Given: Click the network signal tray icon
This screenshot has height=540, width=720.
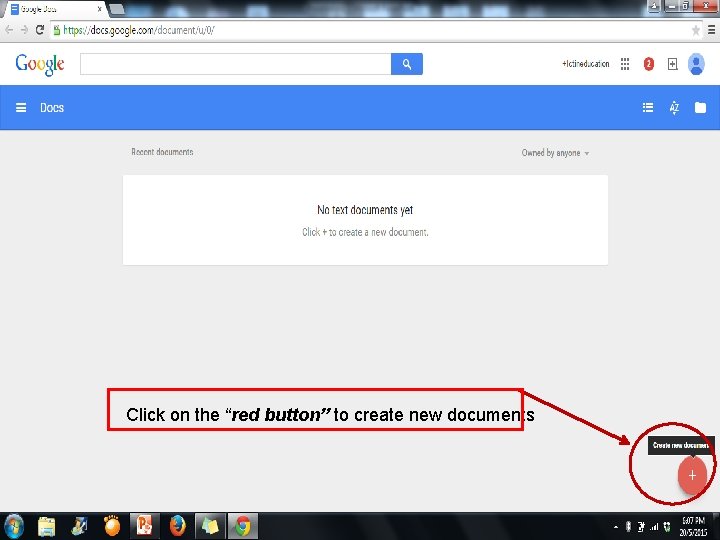Looking at the screenshot, I should [x=654, y=527].
